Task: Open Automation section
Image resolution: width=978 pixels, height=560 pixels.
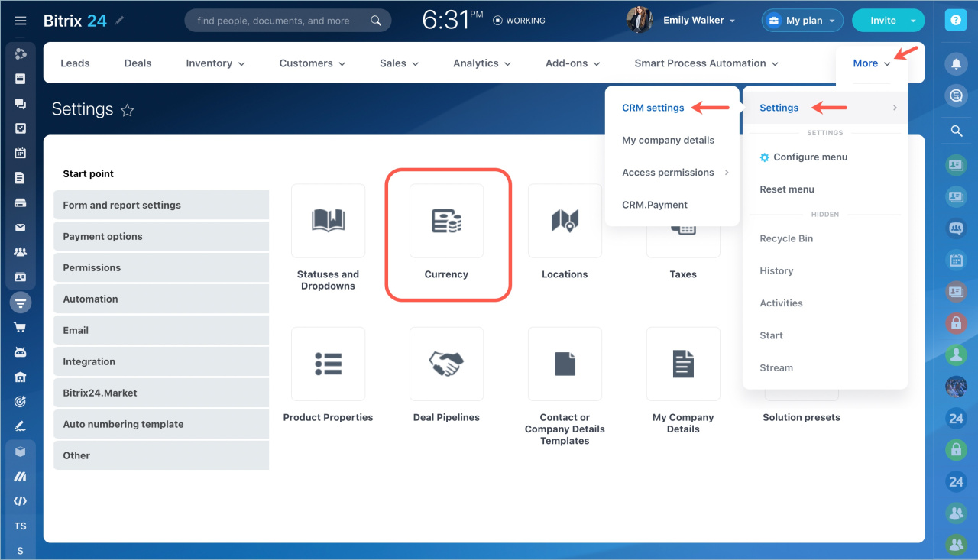Action: click(x=161, y=299)
